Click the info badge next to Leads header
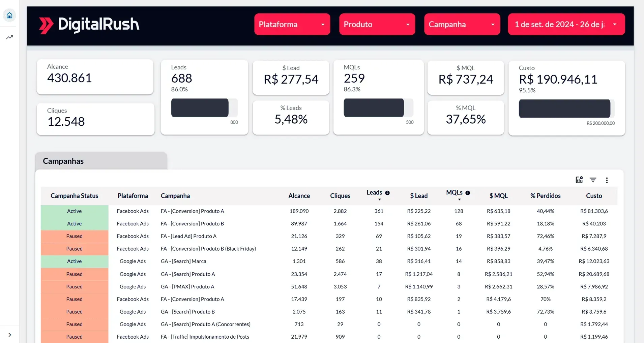This screenshot has height=343, width=644. click(387, 193)
